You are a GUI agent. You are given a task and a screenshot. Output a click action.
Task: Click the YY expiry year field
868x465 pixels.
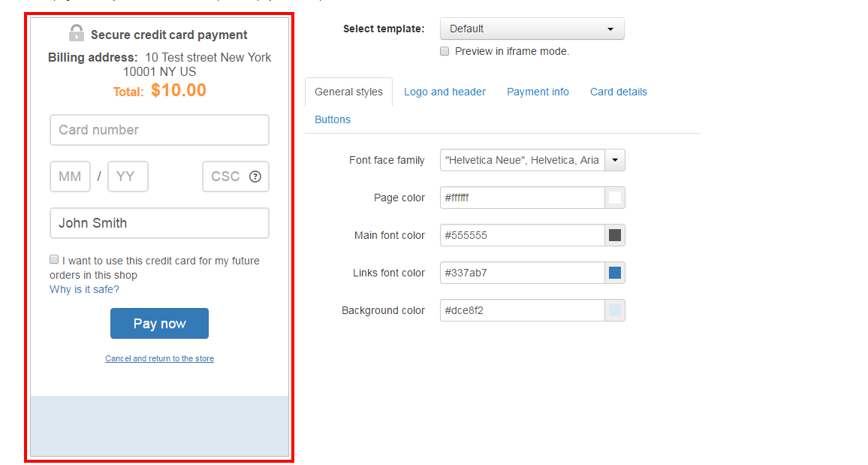pyautogui.click(x=128, y=177)
